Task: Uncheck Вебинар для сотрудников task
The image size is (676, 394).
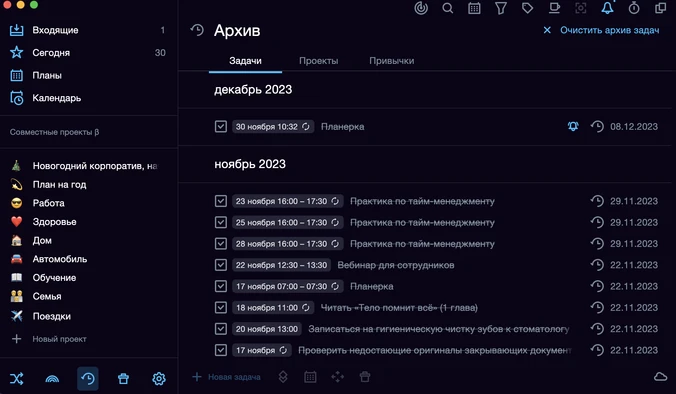Action: click(x=221, y=265)
